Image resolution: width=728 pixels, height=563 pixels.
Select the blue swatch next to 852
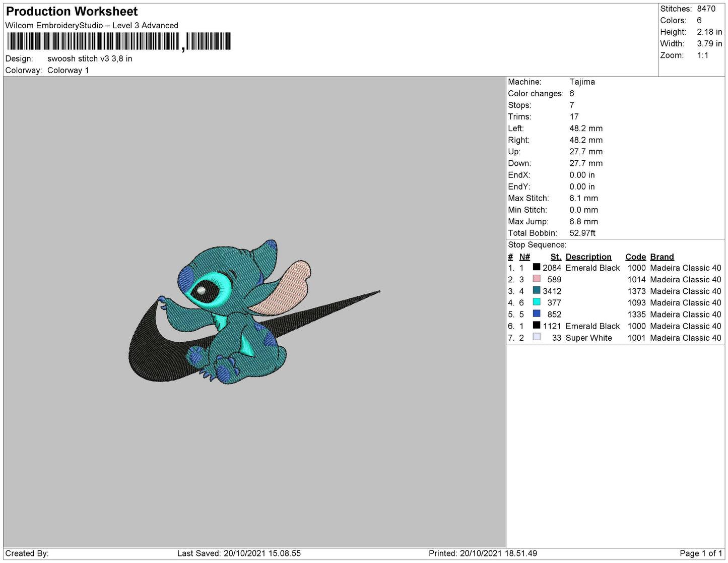[x=537, y=314]
